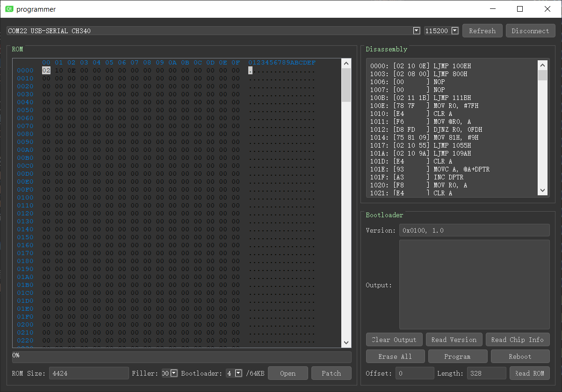The image size is (562, 392).
Task: Click the Disassembly scroll-down arrow
Action: coord(542,190)
